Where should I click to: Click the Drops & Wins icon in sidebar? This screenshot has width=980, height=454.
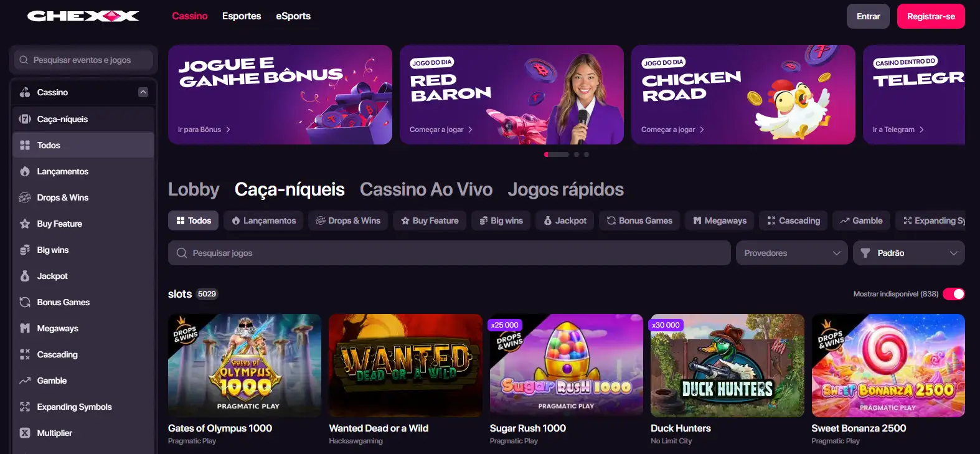[x=25, y=197]
